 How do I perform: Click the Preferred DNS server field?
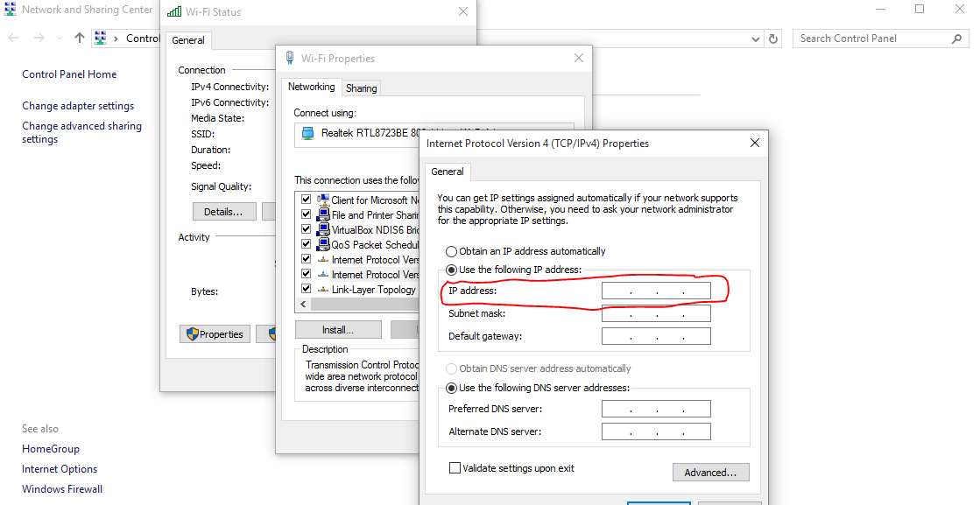(656, 409)
